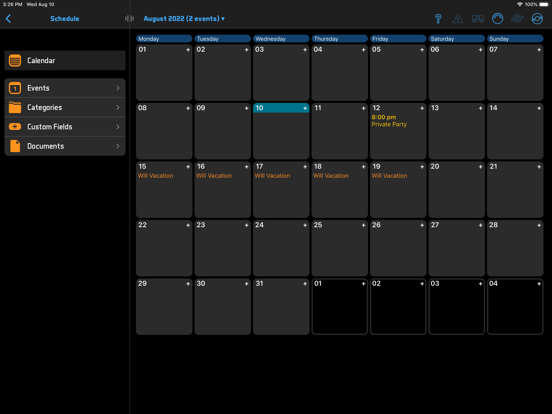Open the Events section
Viewport: 552px width, 414px height.
pos(65,88)
